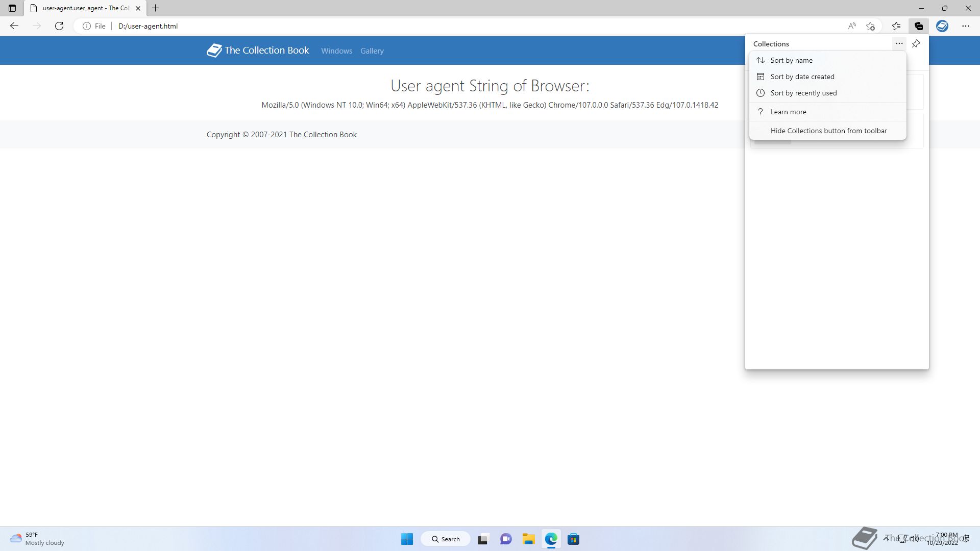This screenshot has width=980, height=551.
Task: Open the blue checkmark extension icon
Action: (x=942, y=26)
